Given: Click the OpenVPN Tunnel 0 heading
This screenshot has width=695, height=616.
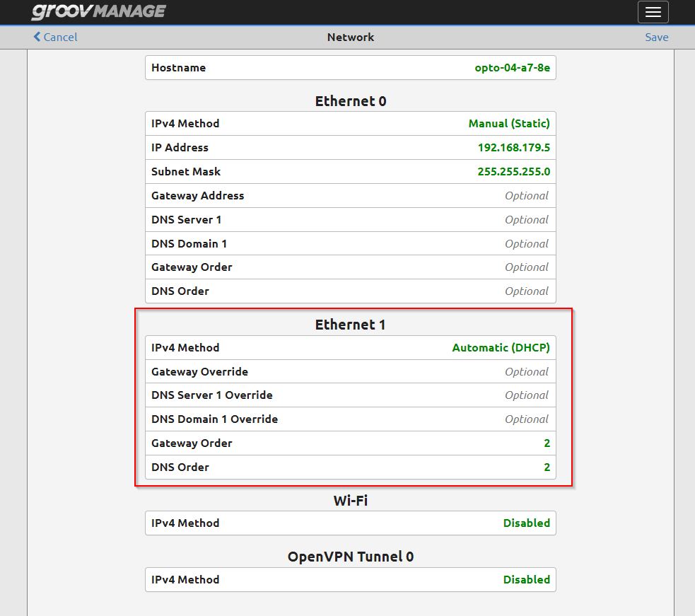Looking at the screenshot, I should pos(351,557).
